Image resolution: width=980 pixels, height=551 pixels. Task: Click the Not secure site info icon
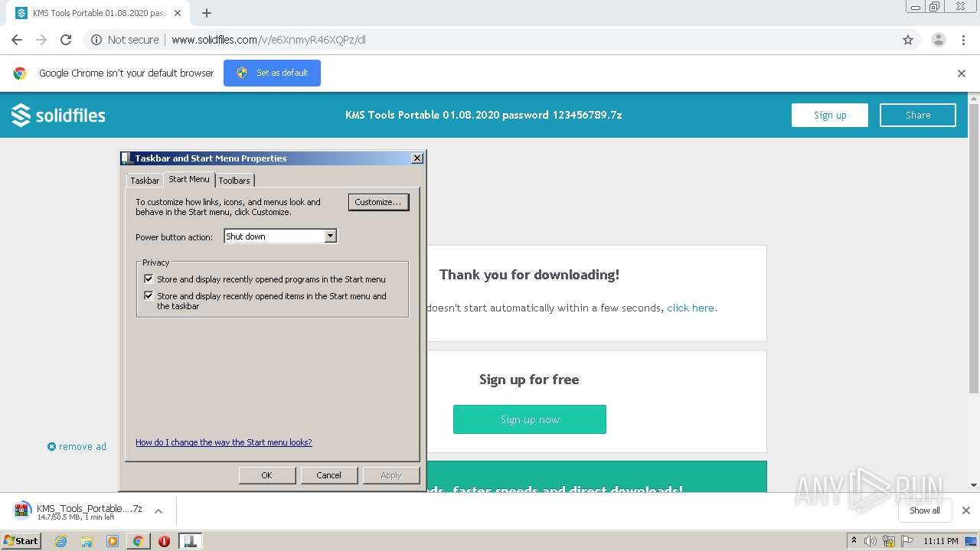click(x=96, y=40)
